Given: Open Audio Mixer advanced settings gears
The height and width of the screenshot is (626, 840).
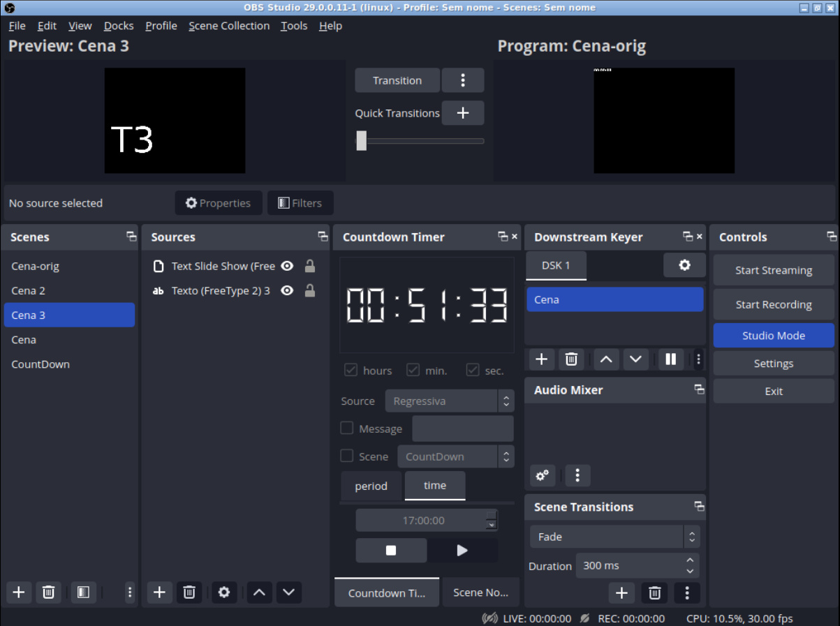Looking at the screenshot, I should pyautogui.click(x=542, y=476).
